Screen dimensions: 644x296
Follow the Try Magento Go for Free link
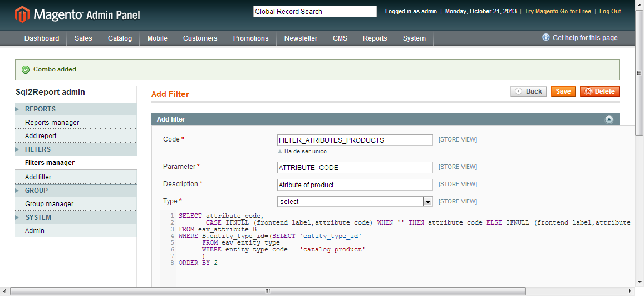click(x=558, y=12)
